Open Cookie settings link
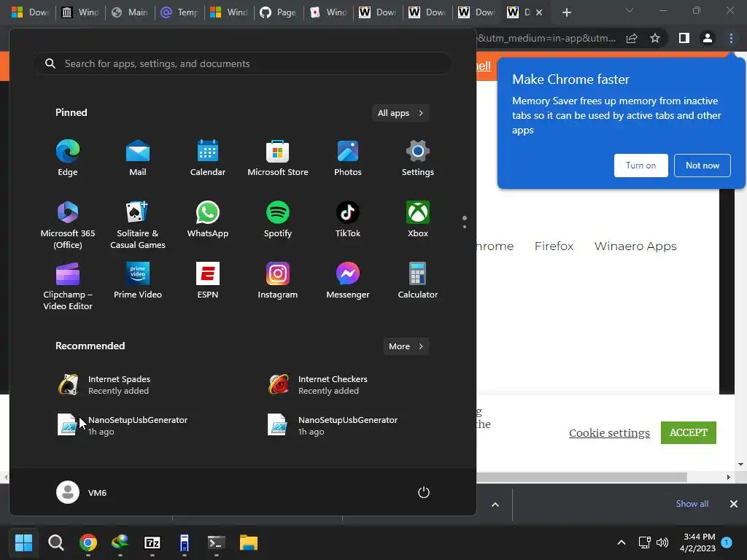Screen dimensions: 747x560 (x=609, y=432)
